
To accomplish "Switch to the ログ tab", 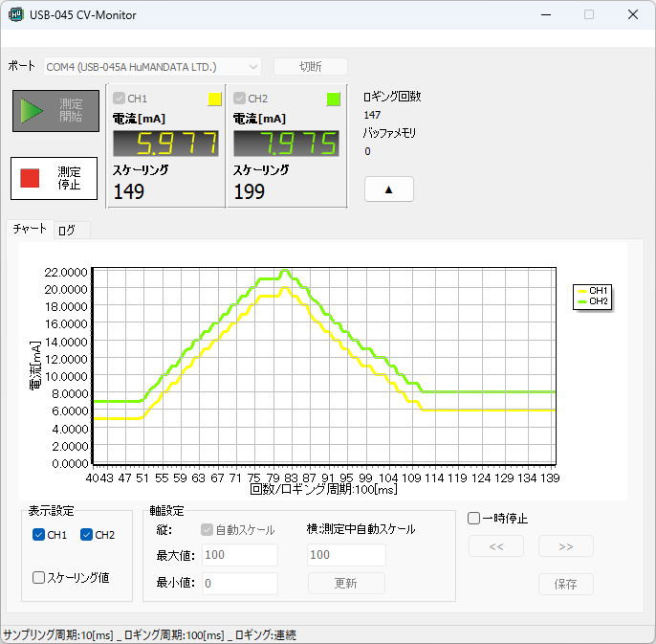I will point(70,230).
